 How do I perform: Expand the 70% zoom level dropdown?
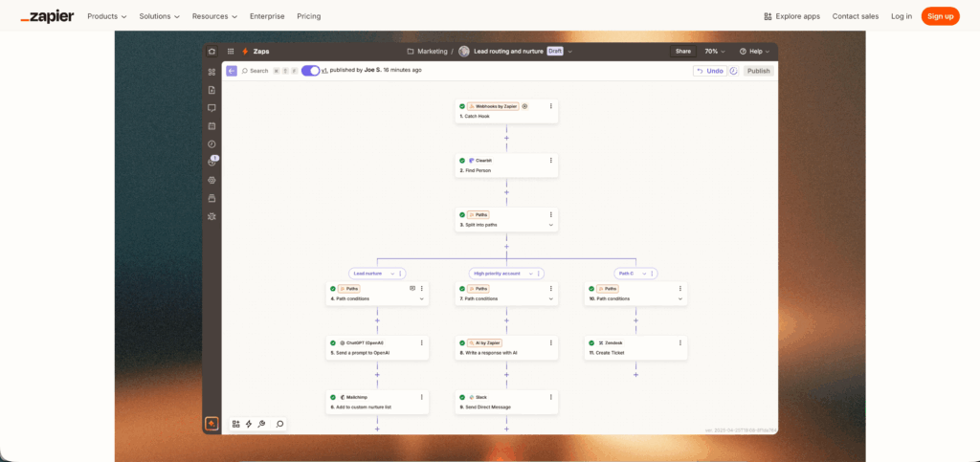click(714, 52)
